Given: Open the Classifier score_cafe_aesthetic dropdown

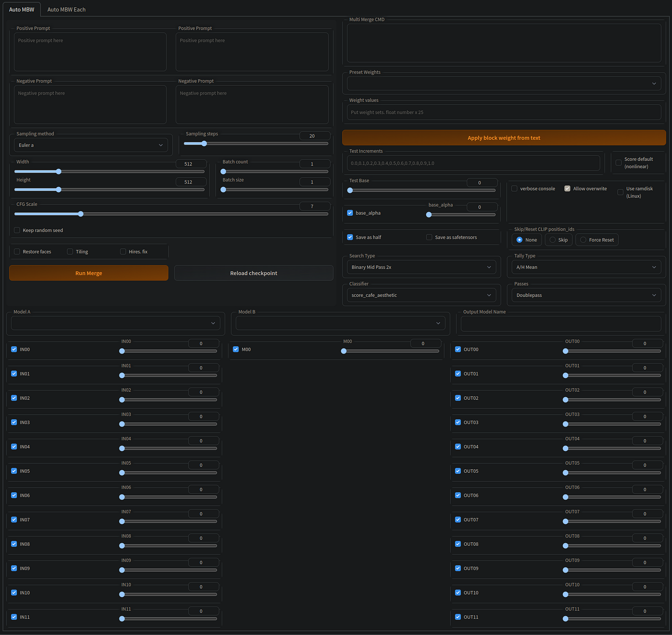Looking at the screenshot, I should point(421,295).
